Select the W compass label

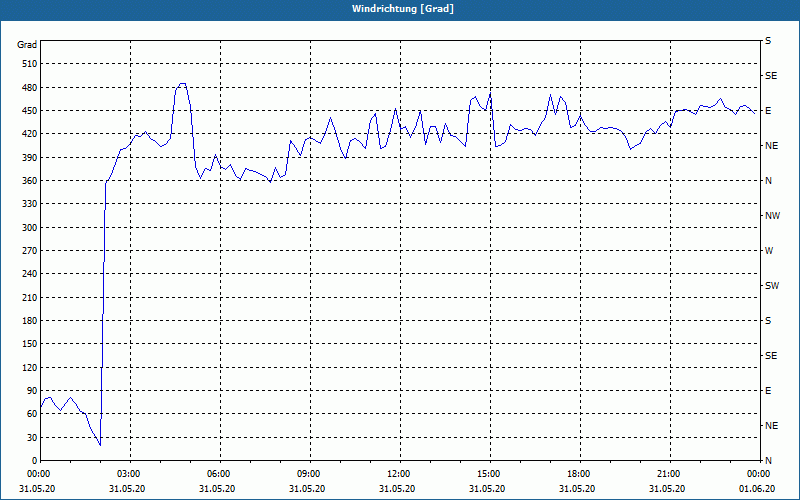769,251
